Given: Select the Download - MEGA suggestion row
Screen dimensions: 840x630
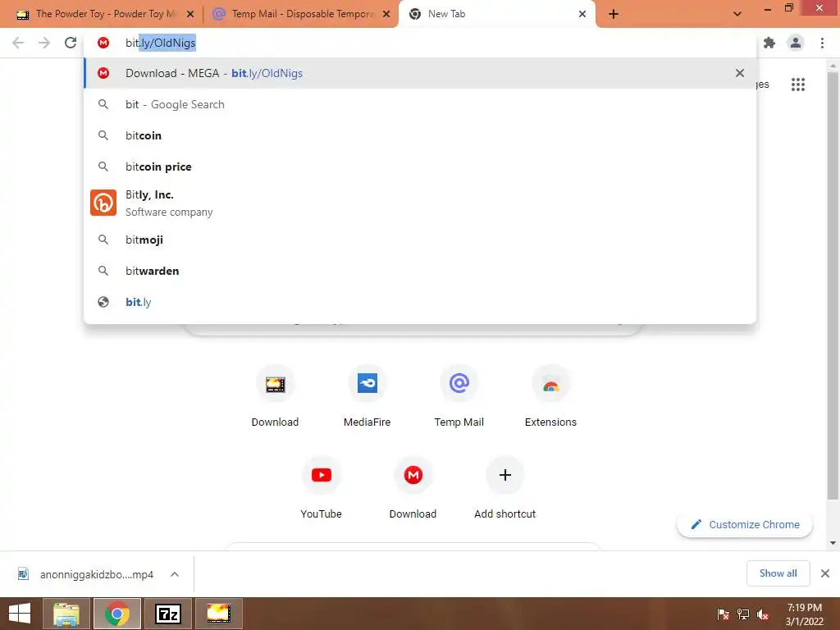Looking at the screenshot, I should 420,73.
